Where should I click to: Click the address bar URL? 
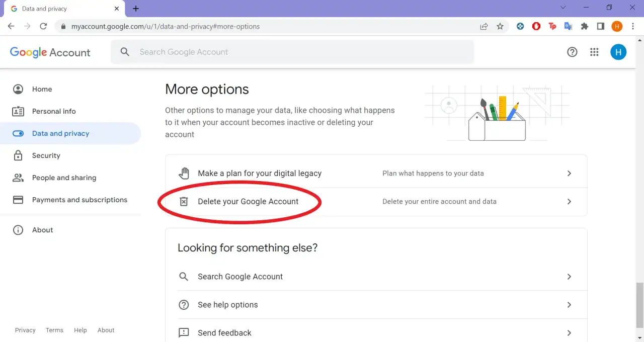[166, 26]
